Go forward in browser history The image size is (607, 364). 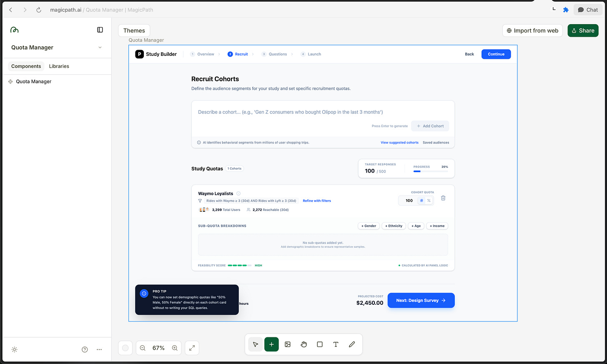pos(25,10)
